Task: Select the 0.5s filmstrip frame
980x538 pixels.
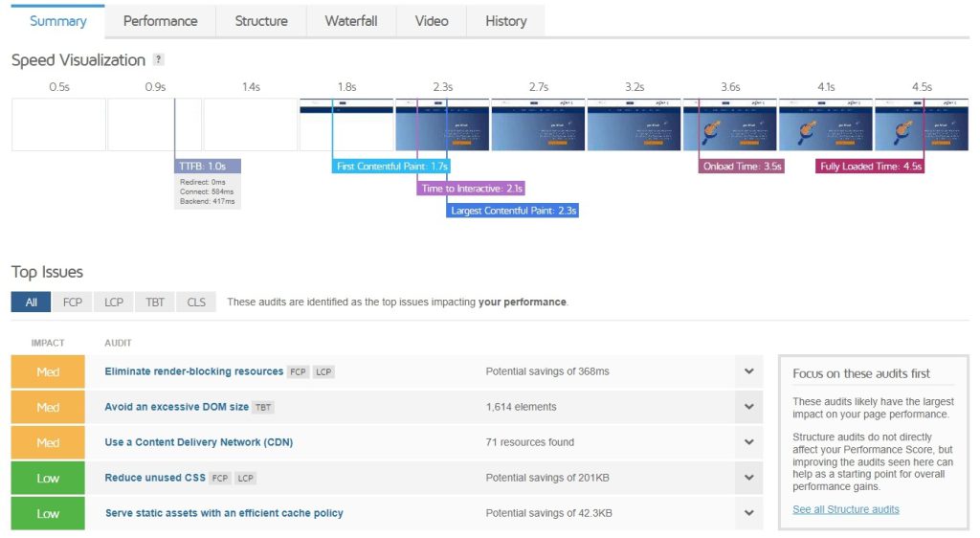Action: pos(58,124)
